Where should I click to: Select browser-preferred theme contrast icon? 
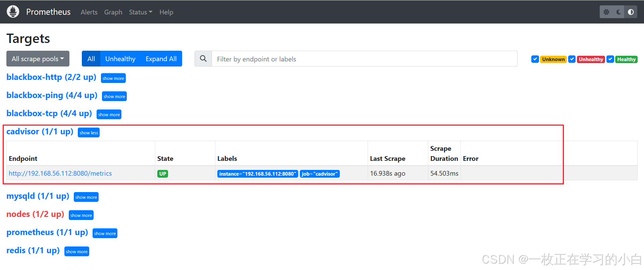[631, 12]
